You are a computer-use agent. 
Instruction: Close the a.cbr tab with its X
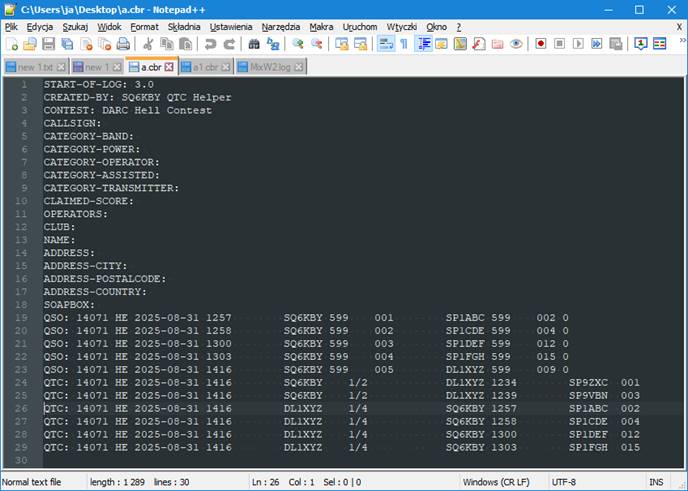click(169, 67)
